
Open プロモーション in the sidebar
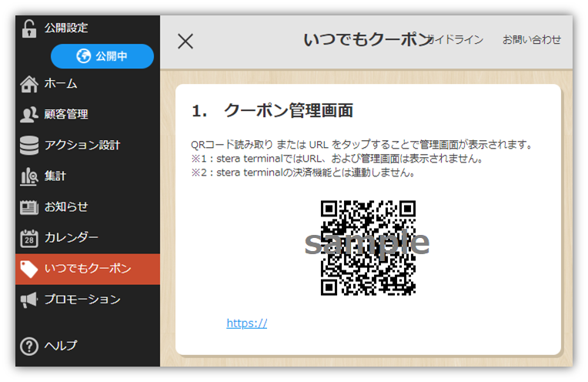[x=88, y=300]
